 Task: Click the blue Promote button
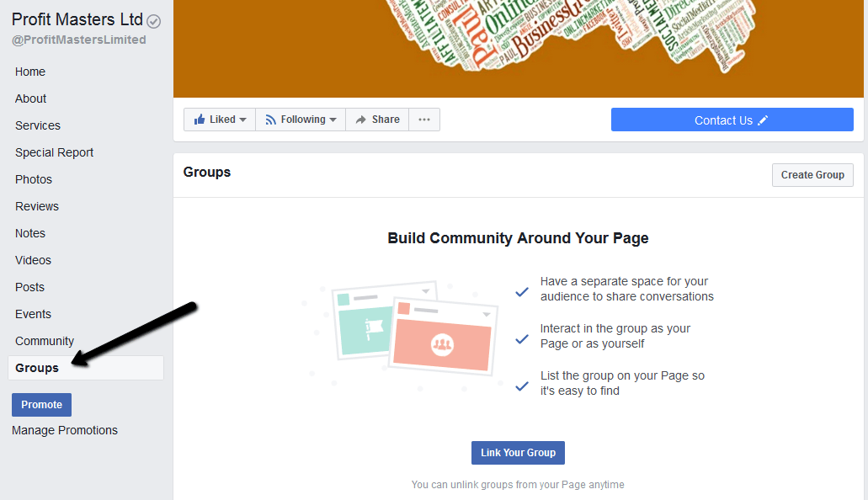pos(41,405)
